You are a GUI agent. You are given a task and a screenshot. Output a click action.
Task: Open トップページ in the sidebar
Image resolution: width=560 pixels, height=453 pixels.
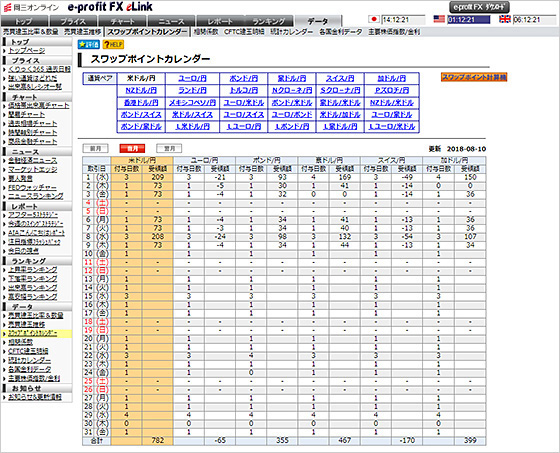tap(27, 51)
